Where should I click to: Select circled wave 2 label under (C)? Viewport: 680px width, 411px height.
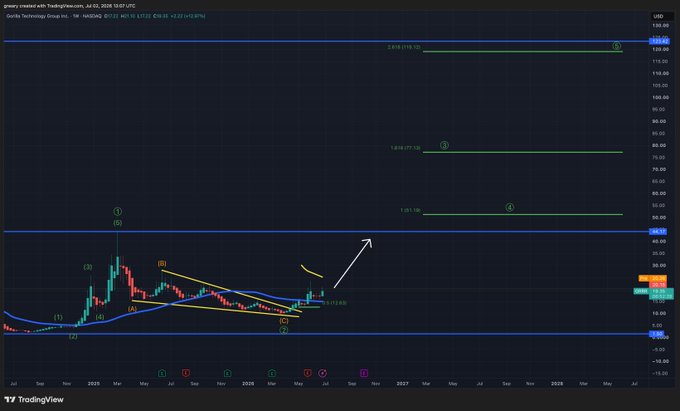(x=284, y=330)
